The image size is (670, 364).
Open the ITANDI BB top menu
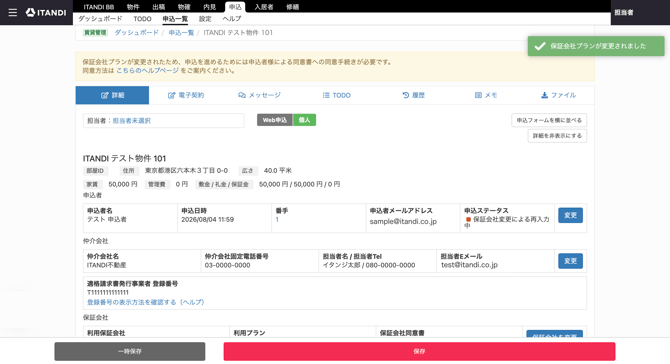coord(99,7)
